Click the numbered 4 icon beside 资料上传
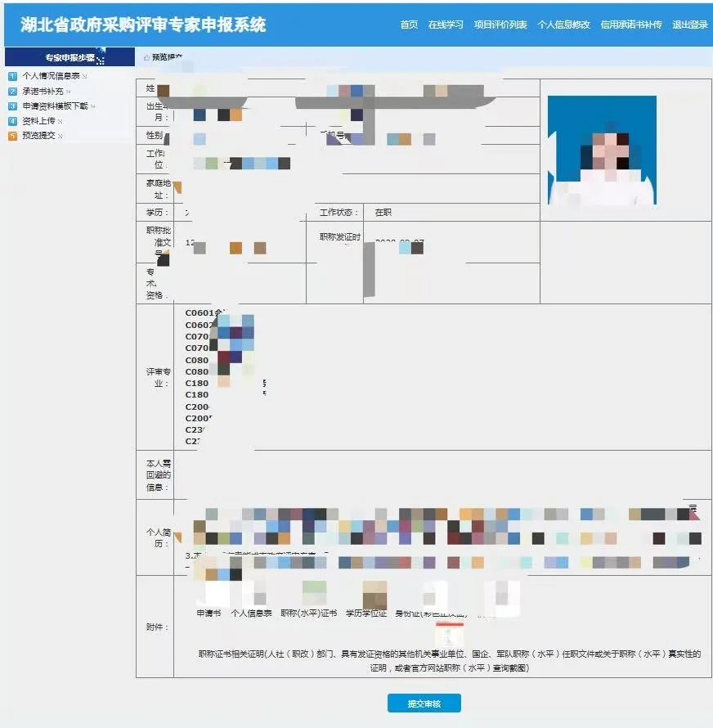 pyautogui.click(x=11, y=120)
